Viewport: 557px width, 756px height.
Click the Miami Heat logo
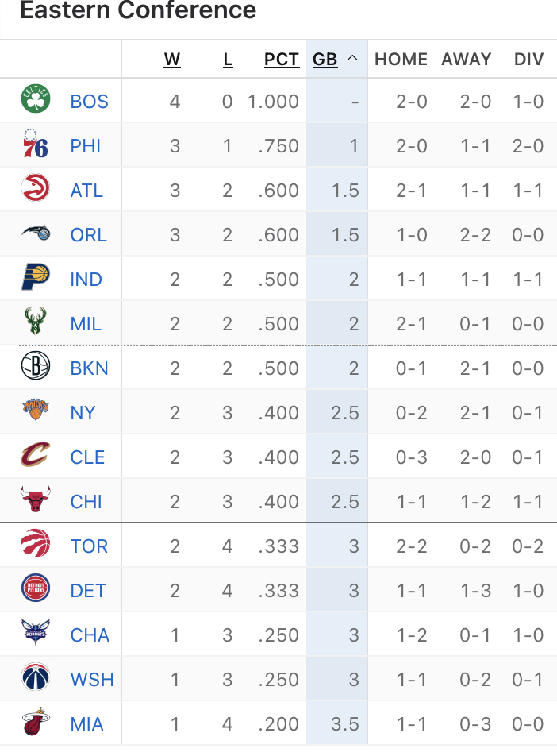[x=36, y=723]
